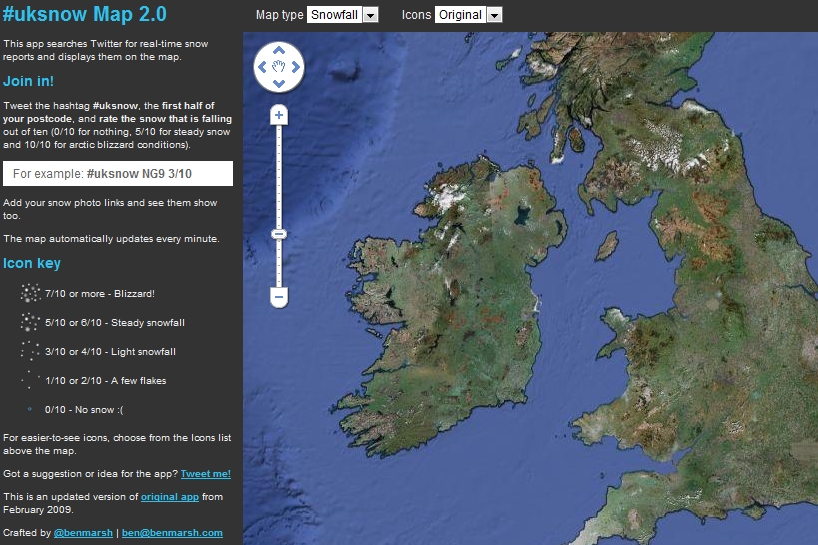This screenshot has width=818, height=545.
Task: Click '0/10 - No snow :(' text
Action: (84, 410)
